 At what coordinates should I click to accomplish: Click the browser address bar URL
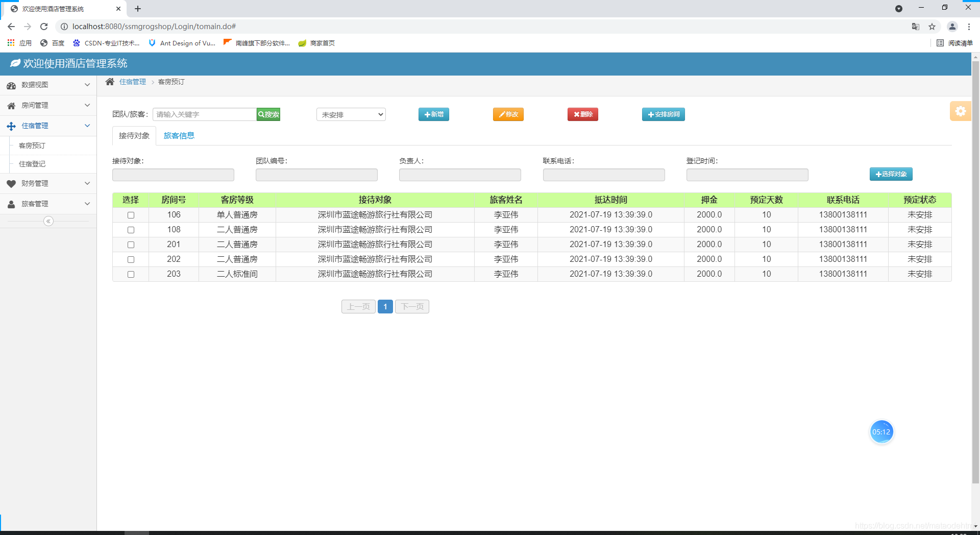154,27
